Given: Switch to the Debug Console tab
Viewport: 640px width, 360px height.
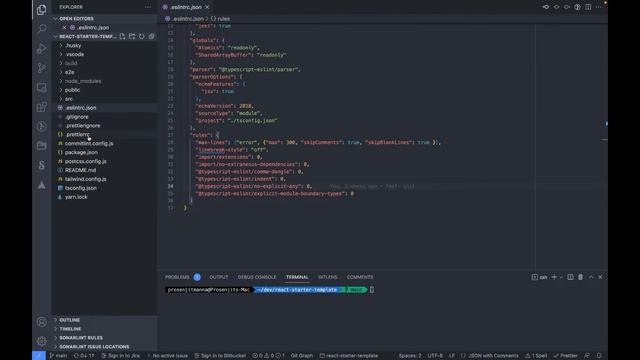Looking at the screenshot, I should pos(257,277).
